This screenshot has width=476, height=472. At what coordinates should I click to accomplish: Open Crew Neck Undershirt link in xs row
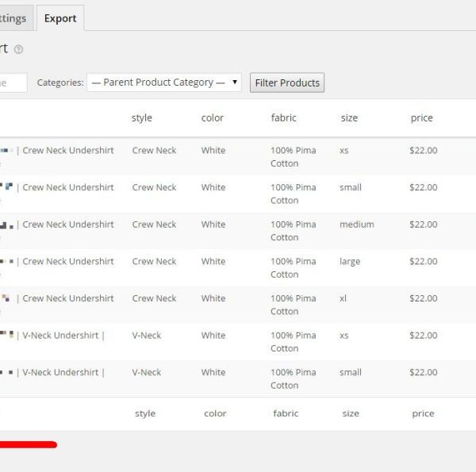pyautogui.click(x=67, y=151)
